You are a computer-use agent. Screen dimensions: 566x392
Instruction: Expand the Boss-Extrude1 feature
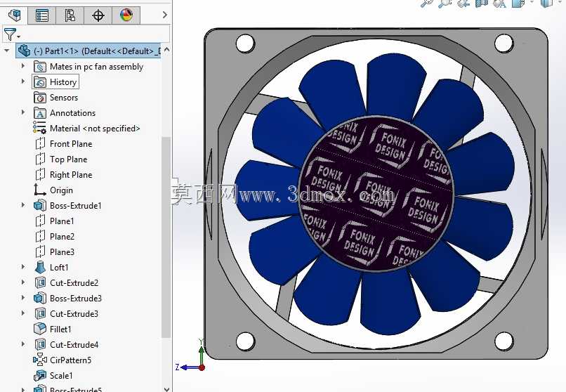point(22,205)
